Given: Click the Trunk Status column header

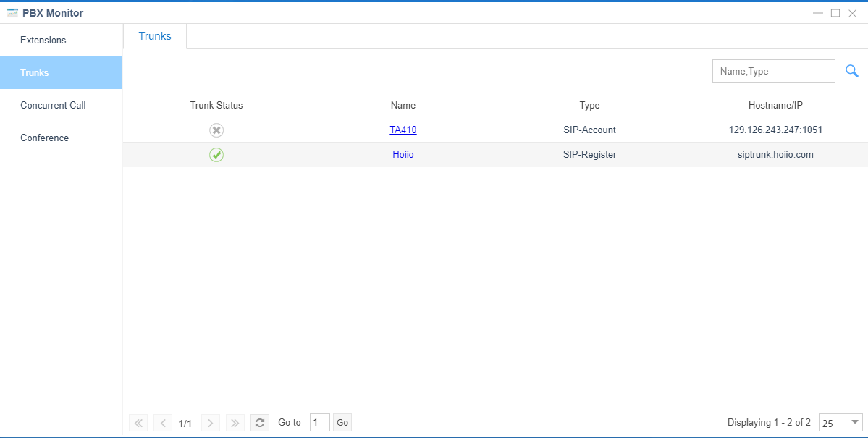Looking at the screenshot, I should pyautogui.click(x=216, y=105).
